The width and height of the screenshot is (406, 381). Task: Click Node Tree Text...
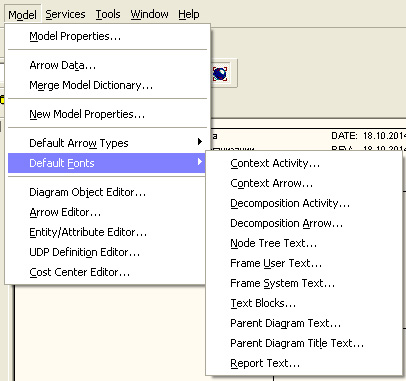click(x=304, y=243)
